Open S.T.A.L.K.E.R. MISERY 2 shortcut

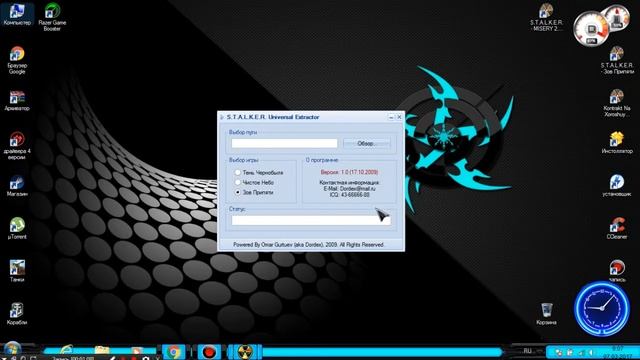tap(546, 18)
